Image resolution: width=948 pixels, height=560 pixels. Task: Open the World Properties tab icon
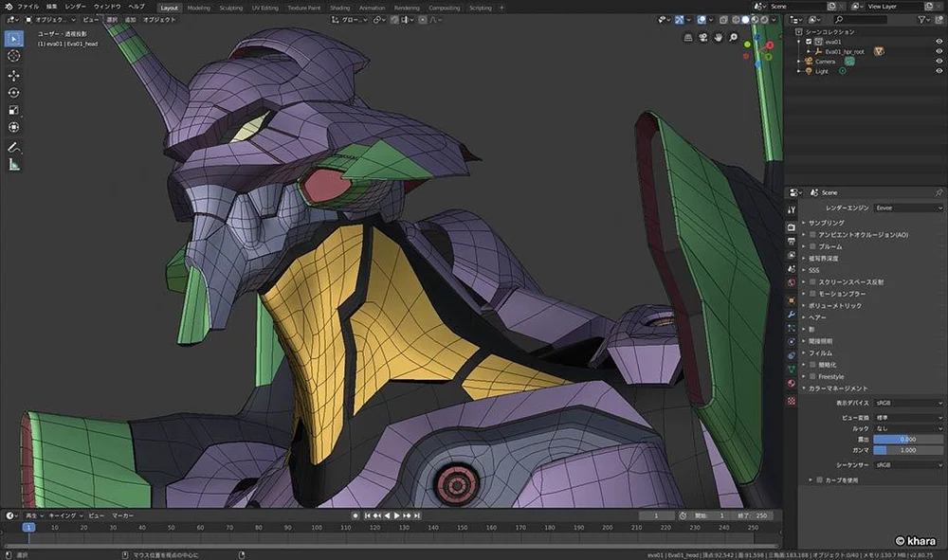[794, 280]
